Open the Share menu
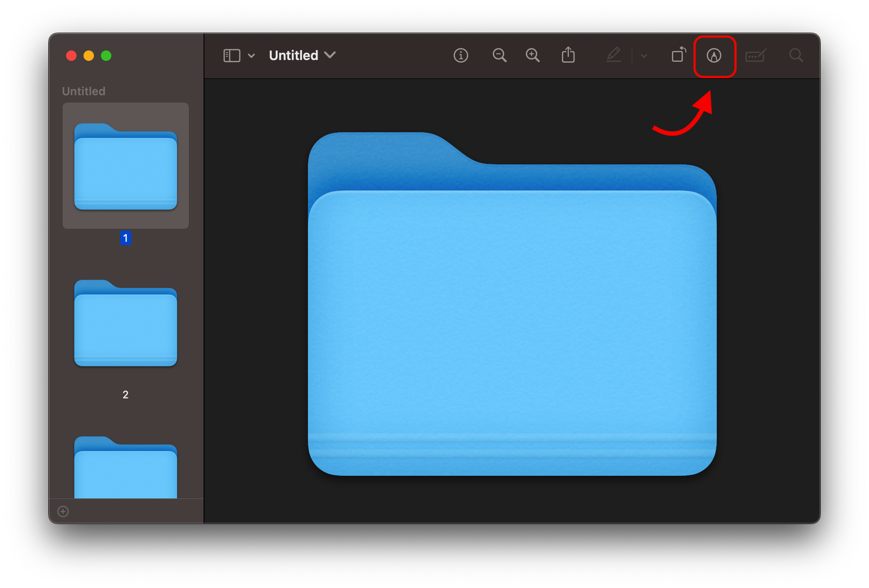Screen dimensions: 869x588 [x=568, y=55]
